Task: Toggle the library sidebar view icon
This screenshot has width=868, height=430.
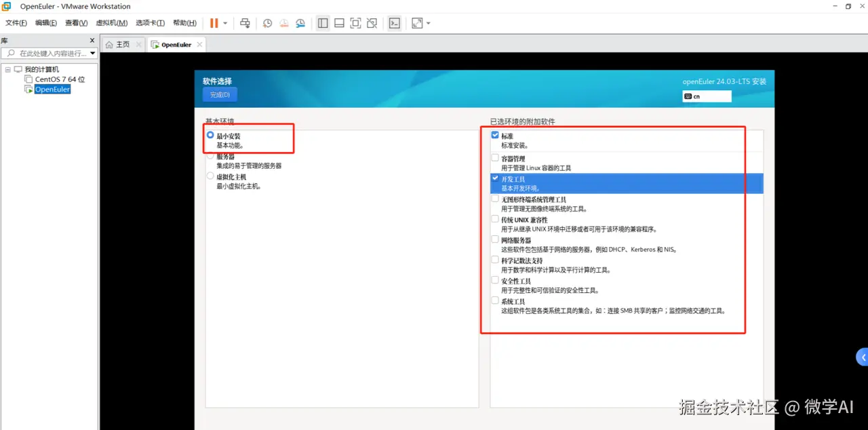Action: [323, 23]
